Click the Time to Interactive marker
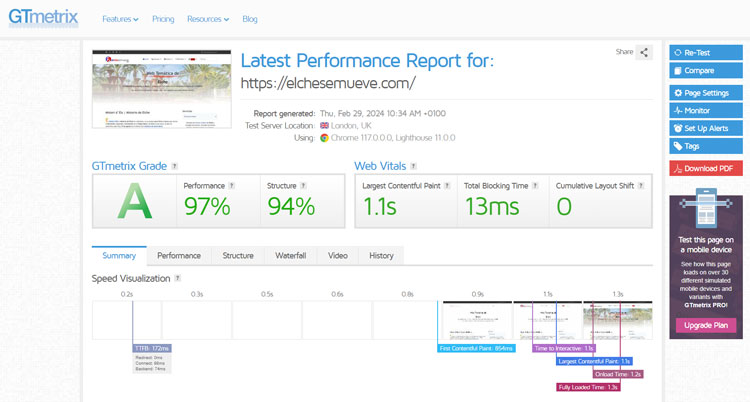Viewport: 750px width, 402px height. [564, 348]
